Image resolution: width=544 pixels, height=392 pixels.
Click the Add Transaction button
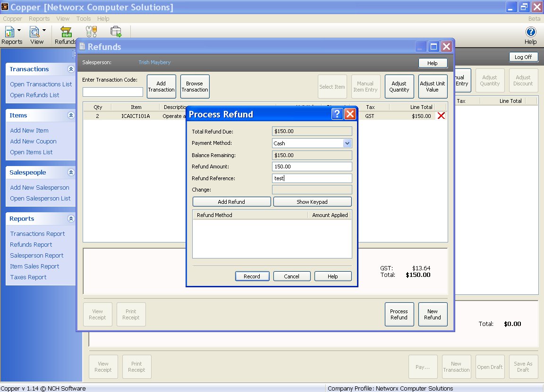[161, 87]
